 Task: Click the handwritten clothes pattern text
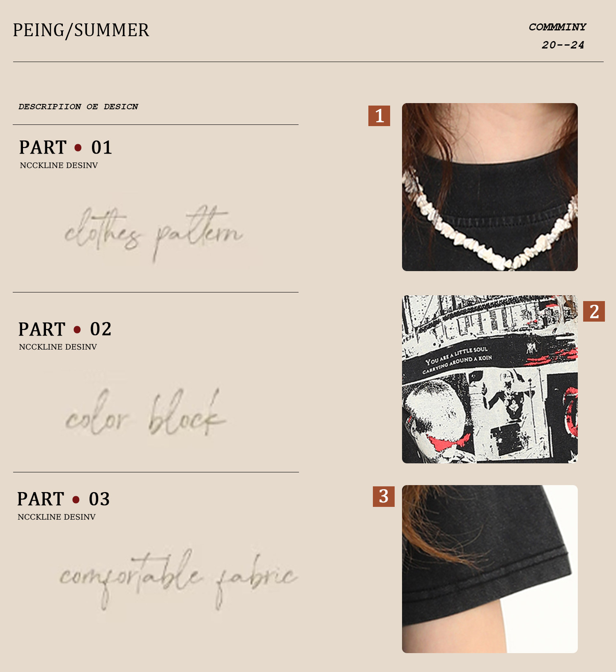pos(154,233)
